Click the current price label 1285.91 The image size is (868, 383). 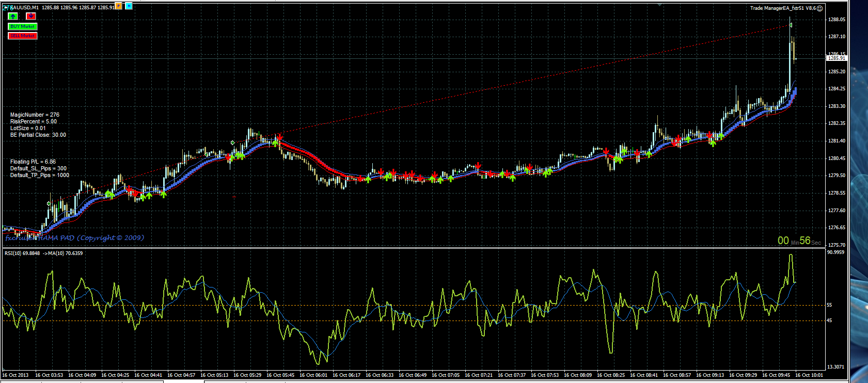click(x=837, y=58)
